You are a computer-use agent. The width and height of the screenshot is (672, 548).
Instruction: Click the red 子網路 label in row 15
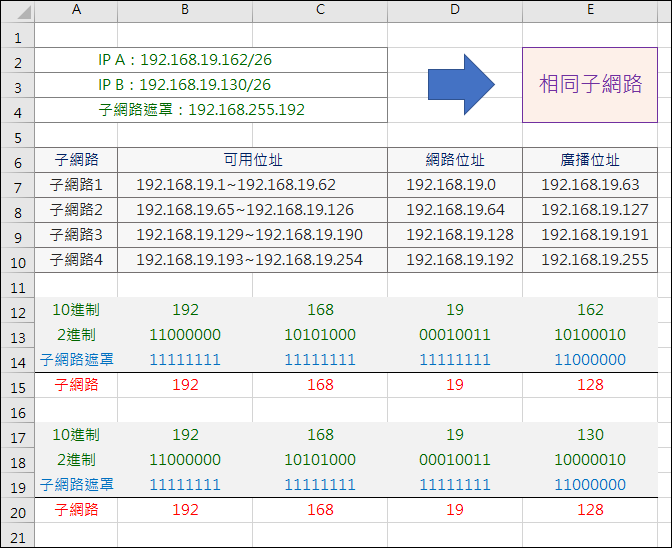(76, 385)
